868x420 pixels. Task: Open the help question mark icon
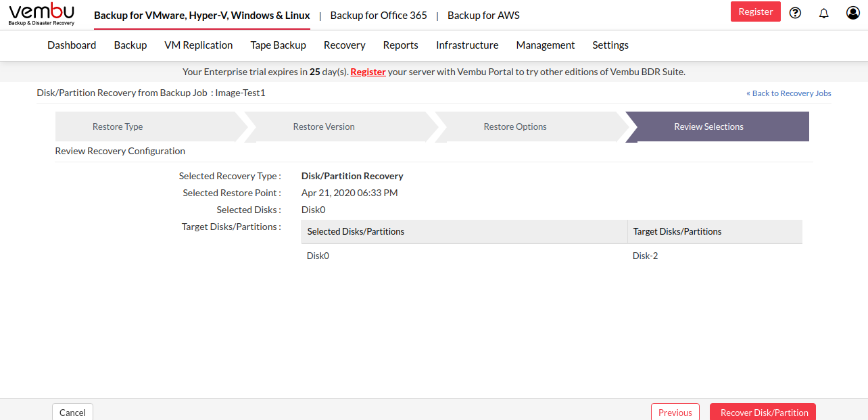pos(795,13)
